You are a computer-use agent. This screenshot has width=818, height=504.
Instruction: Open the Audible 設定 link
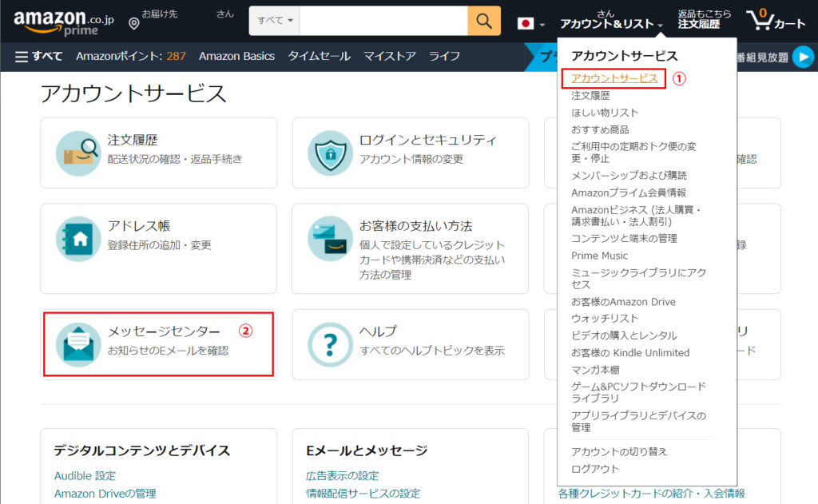tap(85, 476)
